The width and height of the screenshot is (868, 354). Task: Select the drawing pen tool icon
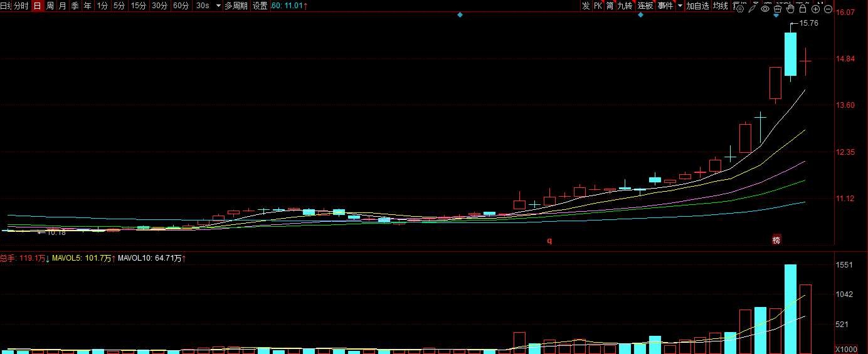(x=752, y=9)
